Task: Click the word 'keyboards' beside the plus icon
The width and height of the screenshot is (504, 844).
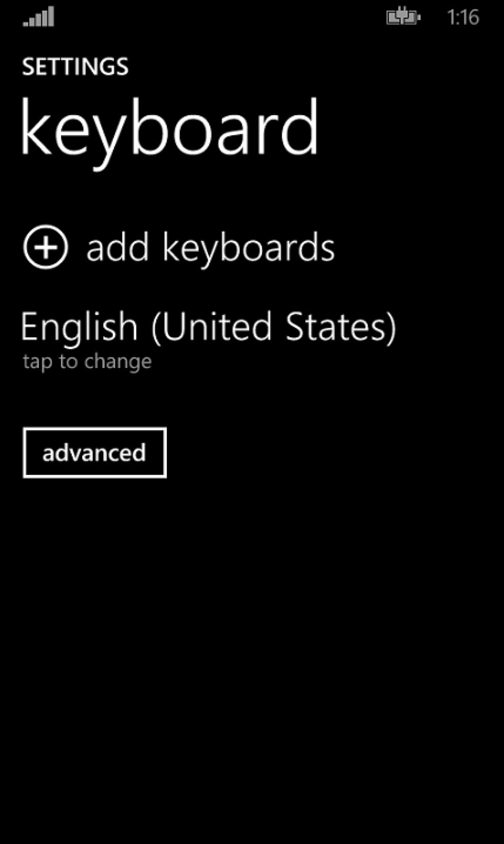Action: coord(248,247)
